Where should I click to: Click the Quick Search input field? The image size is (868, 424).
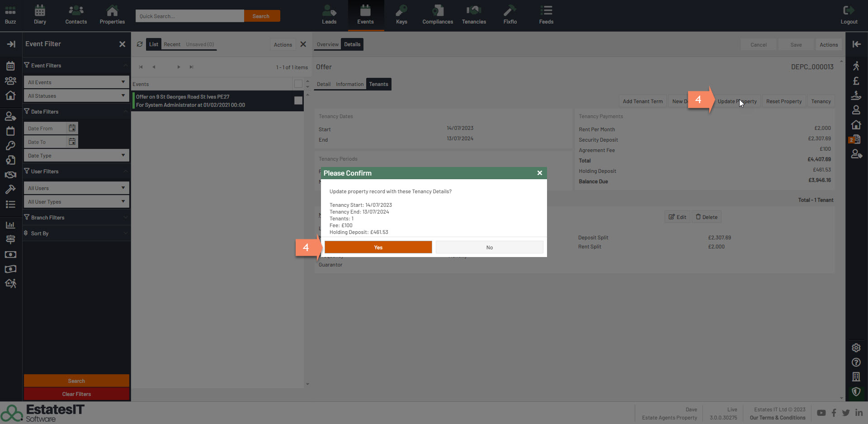point(189,16)
